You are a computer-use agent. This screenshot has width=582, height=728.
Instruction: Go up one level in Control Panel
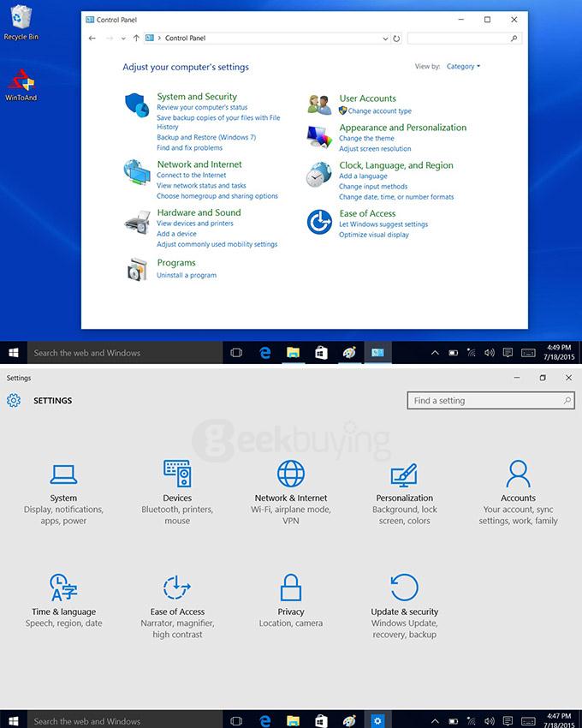[136, 38]
